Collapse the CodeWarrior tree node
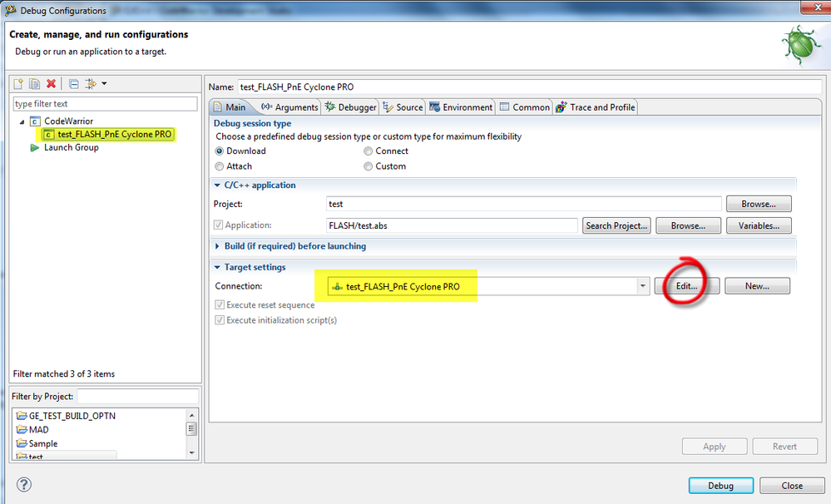The width and height of the screenshot is (831, 504). click(22, 122)
